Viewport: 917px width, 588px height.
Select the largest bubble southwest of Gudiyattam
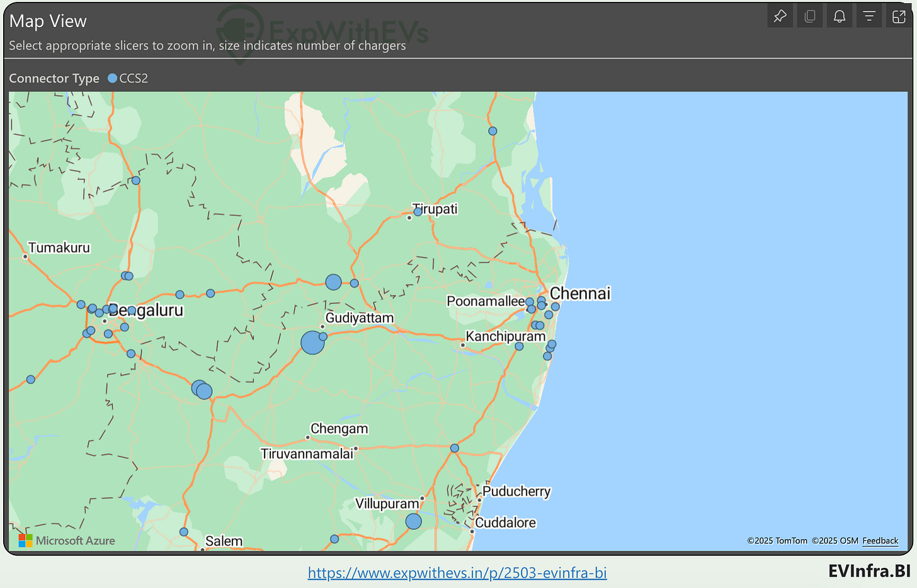pos(312,342)
